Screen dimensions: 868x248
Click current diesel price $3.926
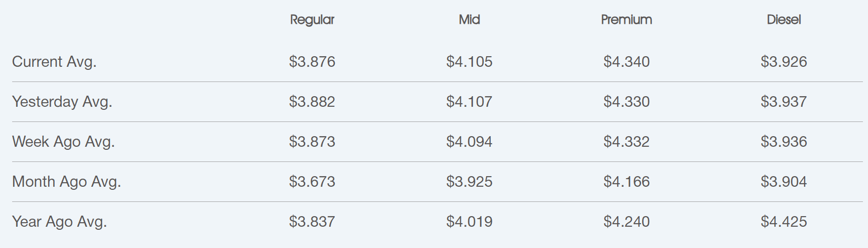(784, 62)
